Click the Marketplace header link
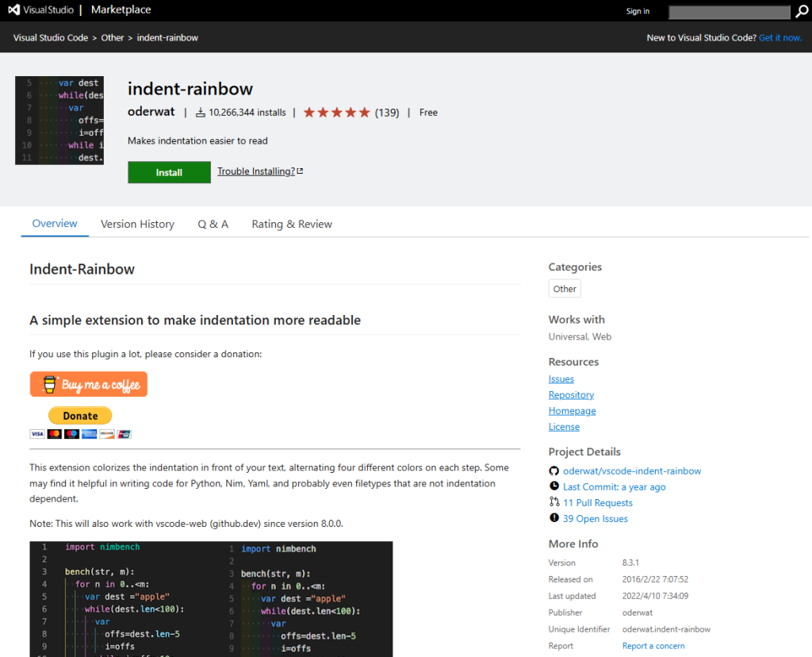The image size is (812, 657). point(121,10)
